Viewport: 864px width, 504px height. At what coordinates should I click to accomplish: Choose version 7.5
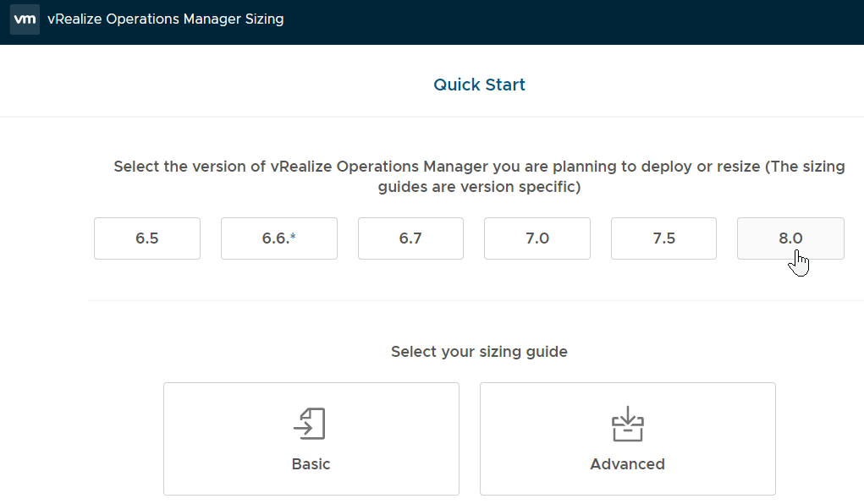pyautogui.click(x=663, y=238)
